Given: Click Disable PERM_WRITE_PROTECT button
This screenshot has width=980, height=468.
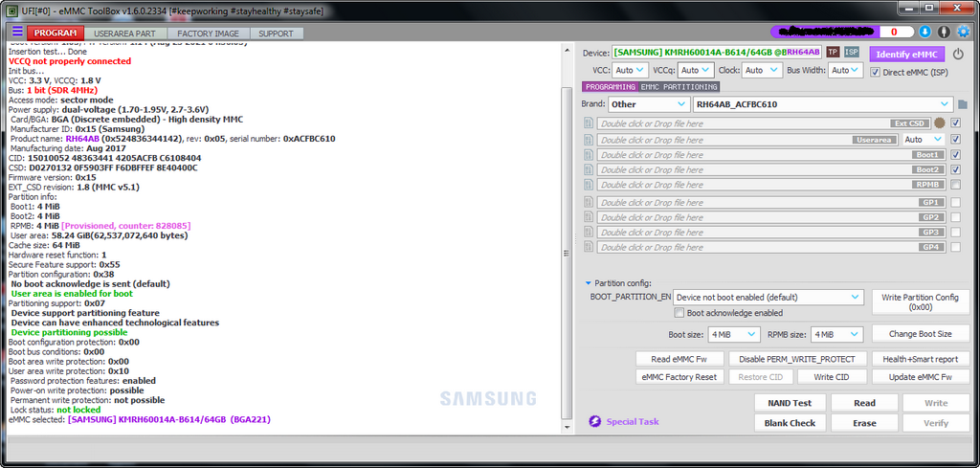Looking at the screenshot, I should (797, 359).
